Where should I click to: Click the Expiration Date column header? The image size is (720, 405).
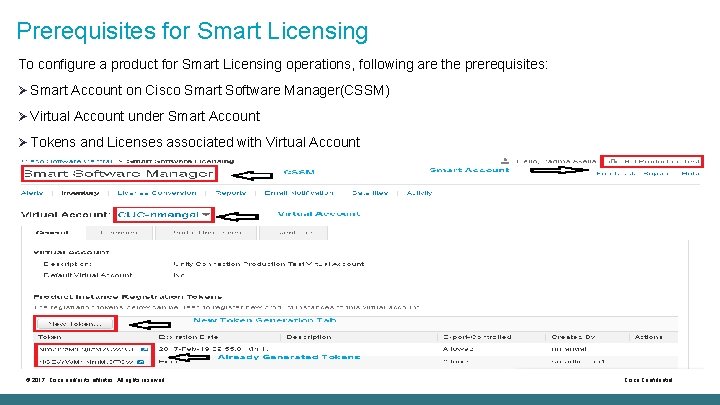pyautogui.click(x=188, y=337)
